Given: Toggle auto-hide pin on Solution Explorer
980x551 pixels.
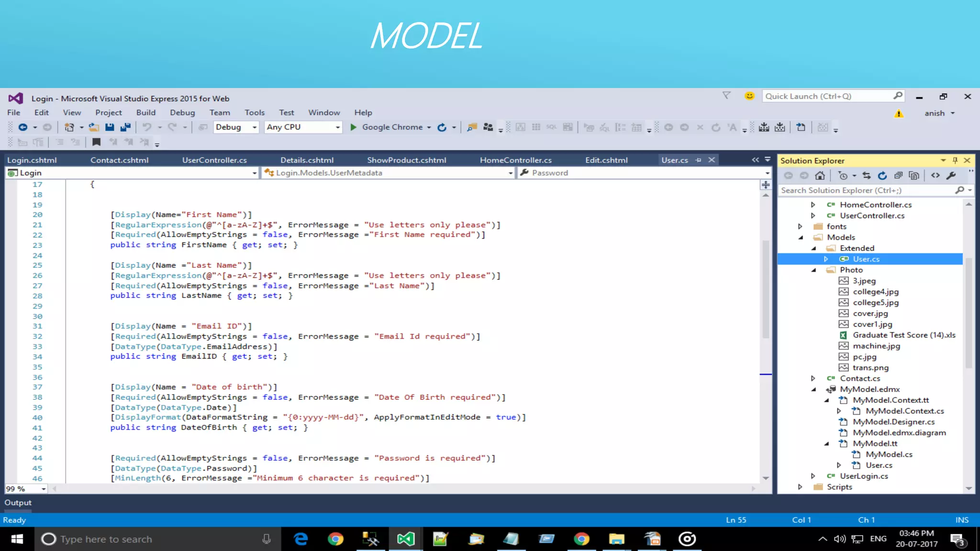Looking at the screenshot, I should click(x=955, y=161).
